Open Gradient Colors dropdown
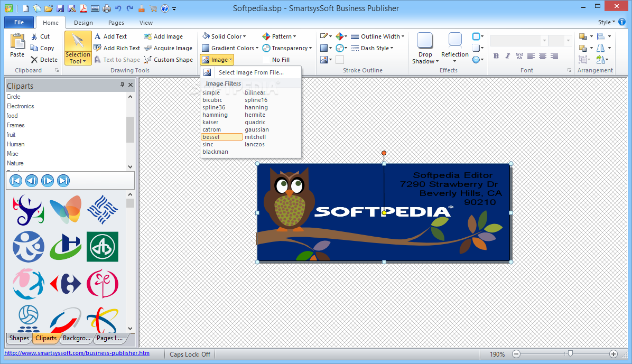This screenshot has height=364, width=632. coord(230,48)
